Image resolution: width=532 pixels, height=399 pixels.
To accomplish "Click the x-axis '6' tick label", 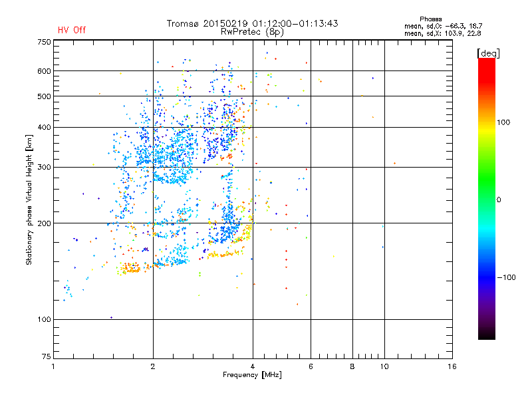I will 311,366.
